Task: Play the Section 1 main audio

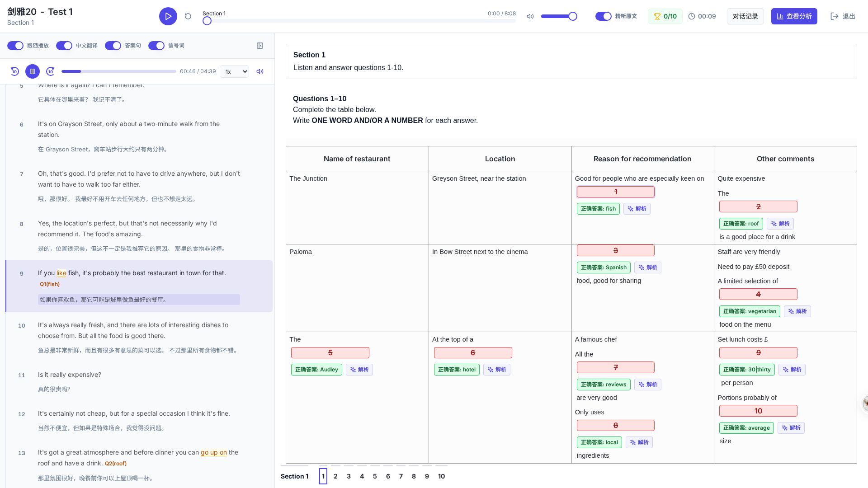Action: [x=168, y=16]
